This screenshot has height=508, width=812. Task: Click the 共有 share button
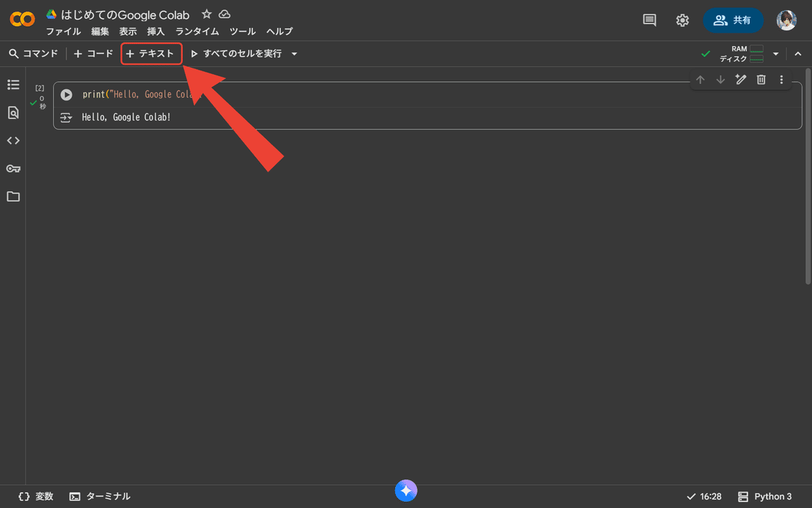(x=734, y=20)
